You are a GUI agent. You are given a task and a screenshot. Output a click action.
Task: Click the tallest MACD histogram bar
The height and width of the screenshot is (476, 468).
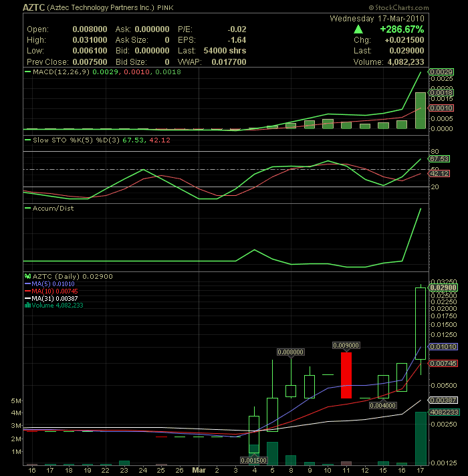click(421, 110)
